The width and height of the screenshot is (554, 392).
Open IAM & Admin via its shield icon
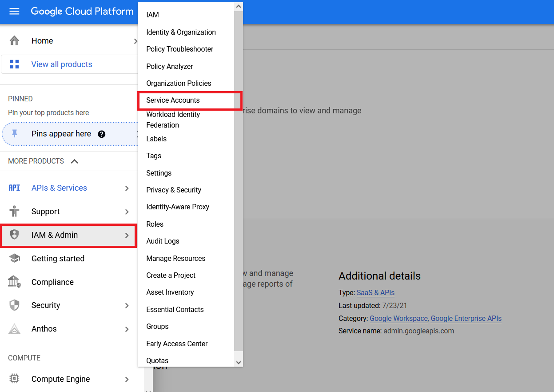pyautogui.click(x=14, y=235)
